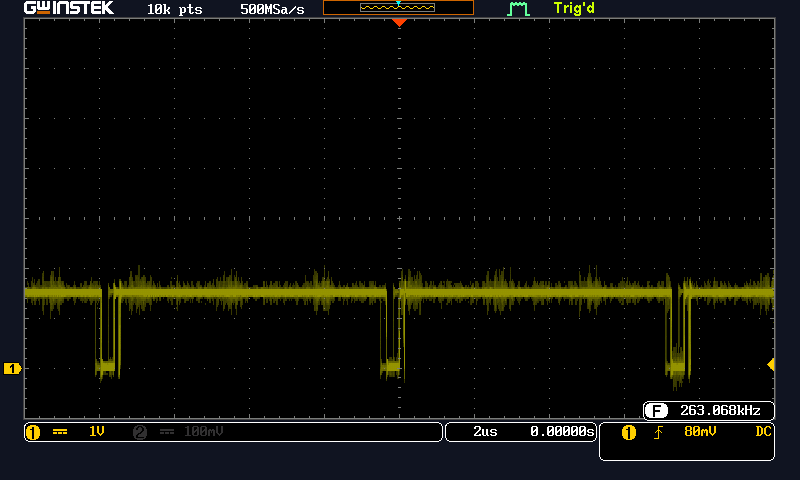
Task: Click the yellow trigger level arrow
Action: pos(771,364)
